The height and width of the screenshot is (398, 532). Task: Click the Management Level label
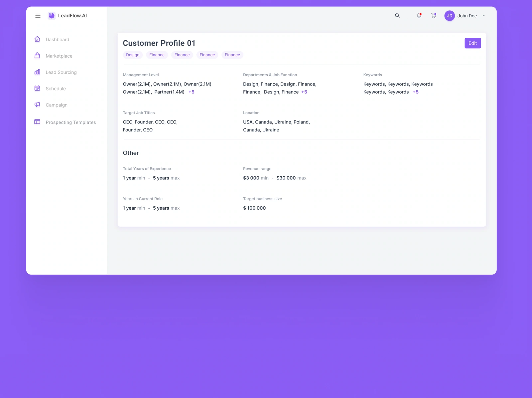[141, 75]
